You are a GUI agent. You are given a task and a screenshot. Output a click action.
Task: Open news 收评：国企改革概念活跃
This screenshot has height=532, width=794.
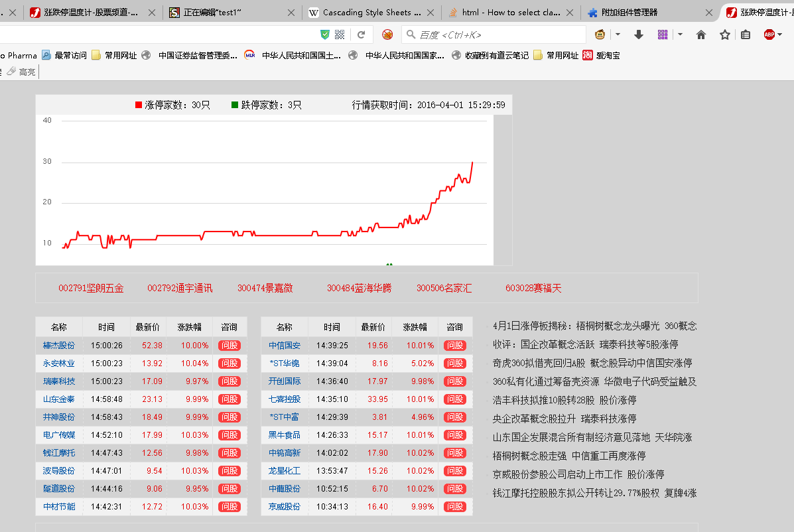(585, 344)
